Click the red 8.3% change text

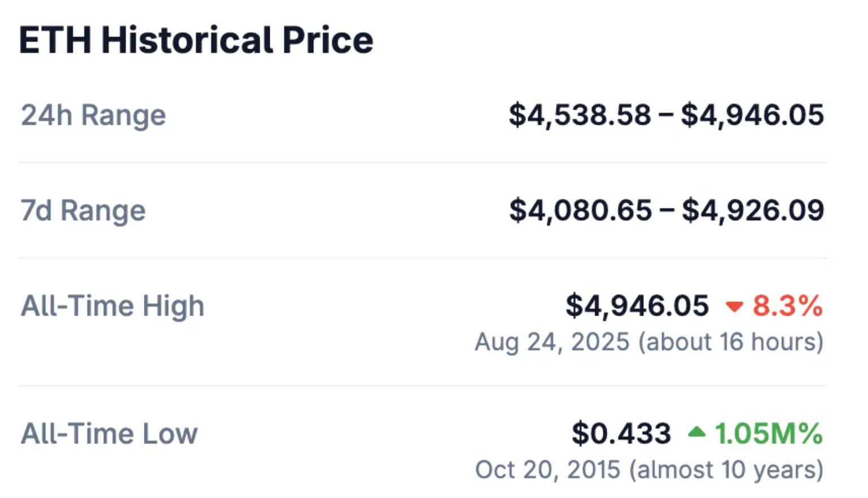point(788,306)
